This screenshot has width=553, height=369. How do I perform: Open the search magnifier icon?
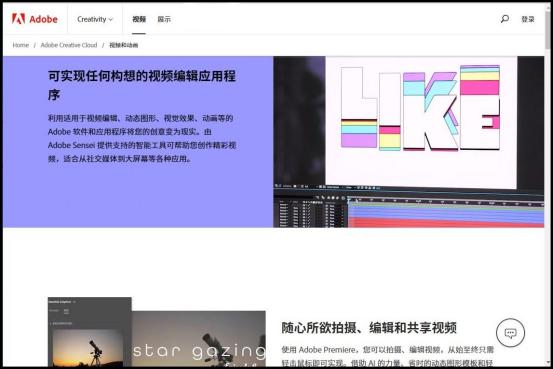[x=505, y=19]
